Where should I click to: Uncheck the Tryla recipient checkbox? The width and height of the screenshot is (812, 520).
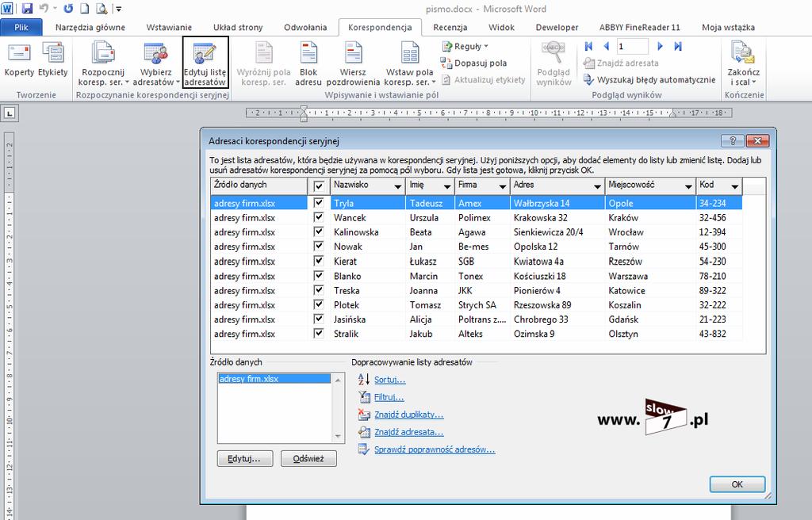click(x=319, y=202)
